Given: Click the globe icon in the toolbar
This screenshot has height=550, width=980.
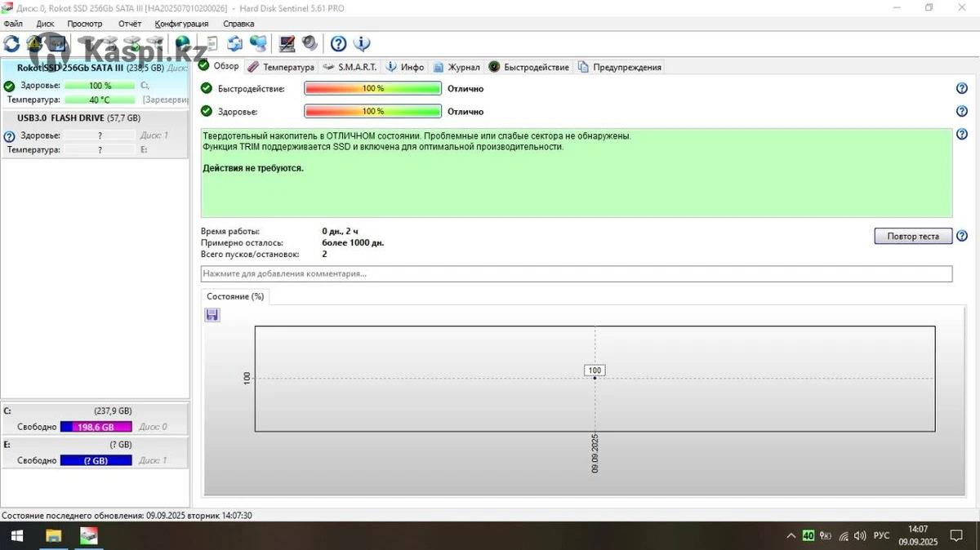Looking at the screenshot, I should (182, 43).
